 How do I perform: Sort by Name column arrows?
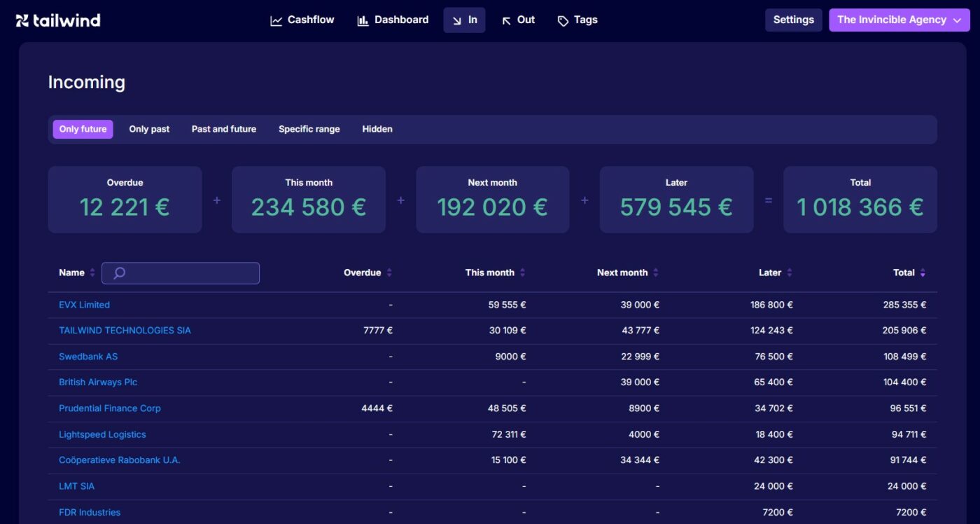click(92, 273)
